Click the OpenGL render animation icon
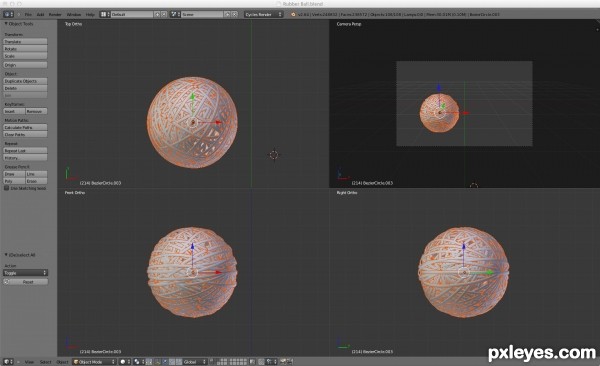 tap(290, 362)
